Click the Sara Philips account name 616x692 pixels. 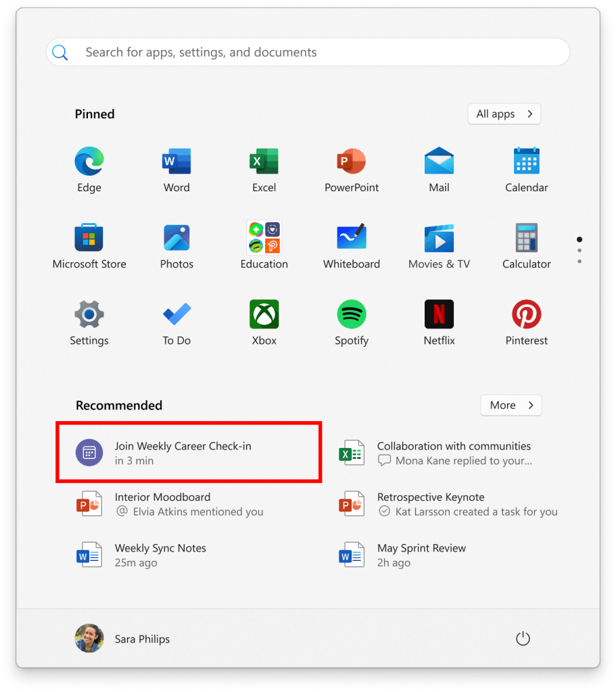coord(142,639)
